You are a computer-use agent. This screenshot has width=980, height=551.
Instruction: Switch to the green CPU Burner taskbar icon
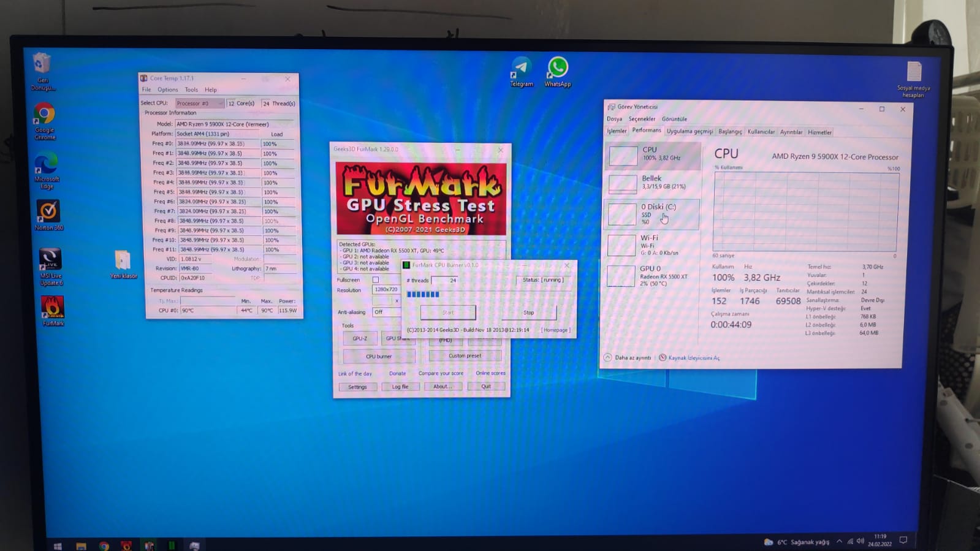[x=172, y=545]
